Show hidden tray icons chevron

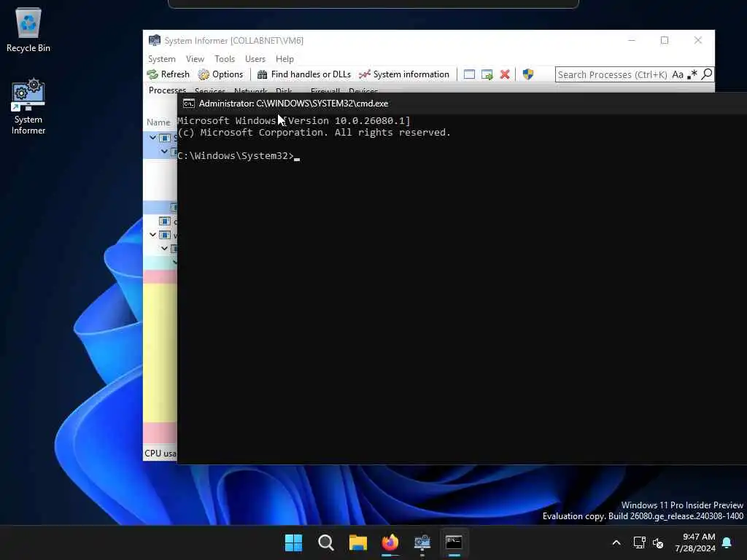point(616,542)
